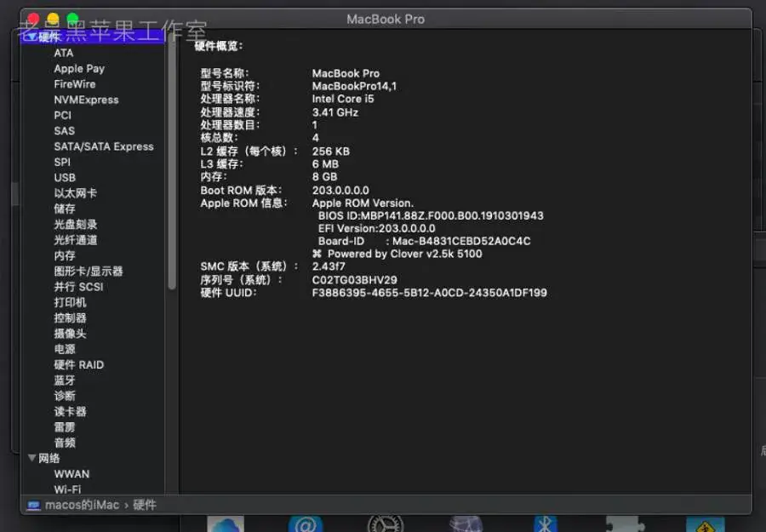
Task: Open the FireWire hardware entry
Action: point(75,84)
